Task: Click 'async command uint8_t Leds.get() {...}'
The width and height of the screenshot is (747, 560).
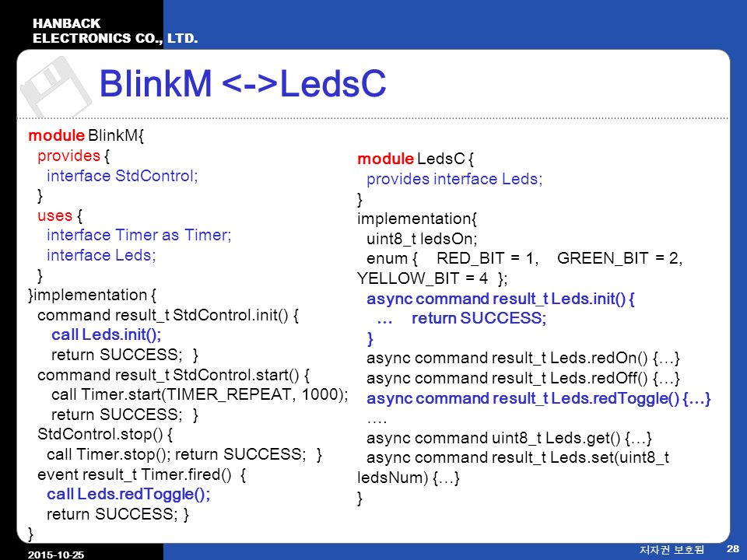Action: 509,438
